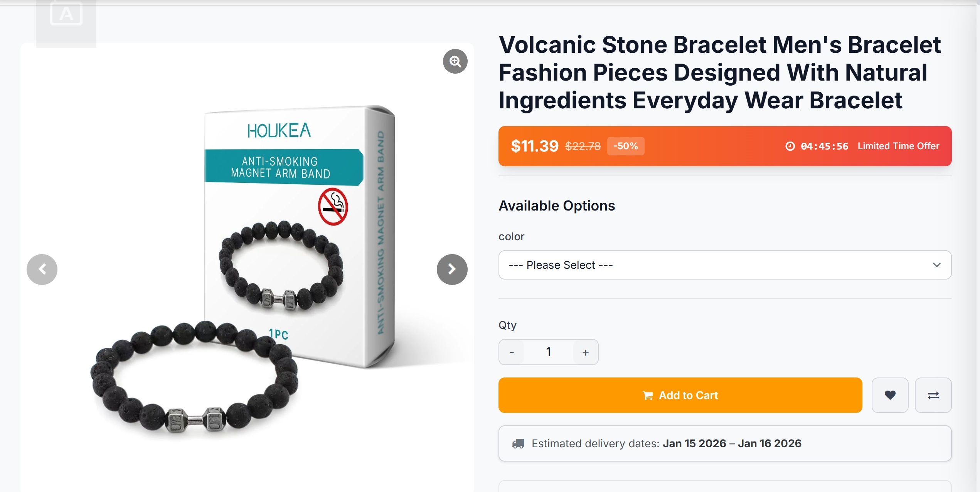Click the countdown clock icon
This screenshot has height=492, width=980.
pyautogui.click(x=790, y=146)
